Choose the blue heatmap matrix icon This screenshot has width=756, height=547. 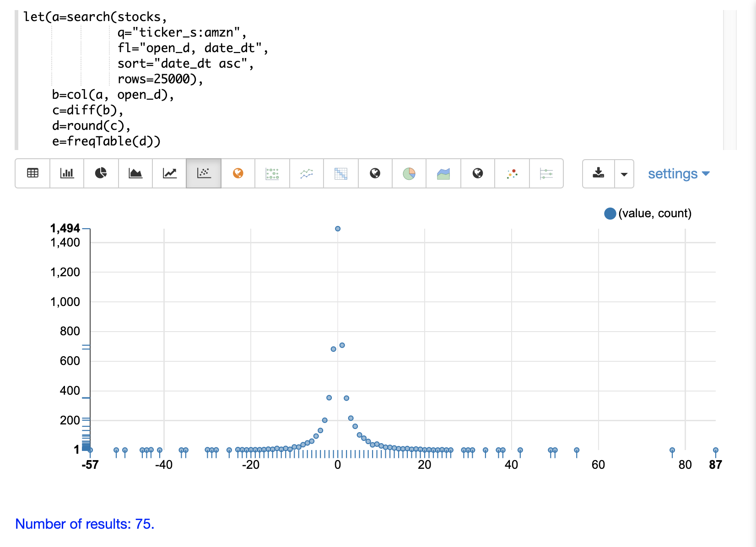341,173
